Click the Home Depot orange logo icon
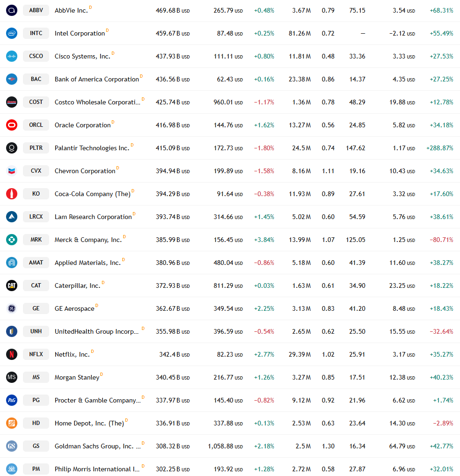This screenshot has height=476, width=460. click(12, 423)
